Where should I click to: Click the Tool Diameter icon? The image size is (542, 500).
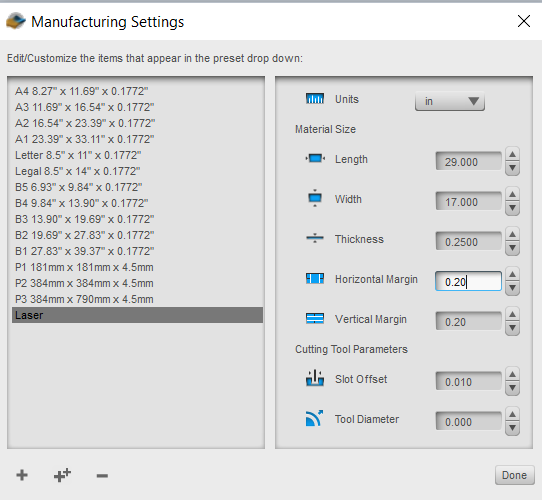[x=314, y=418]
